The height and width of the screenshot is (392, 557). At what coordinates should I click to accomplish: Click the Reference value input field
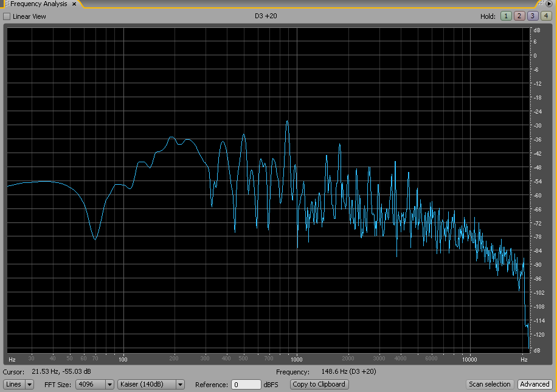pyautogui.click(x=246, y=385)
